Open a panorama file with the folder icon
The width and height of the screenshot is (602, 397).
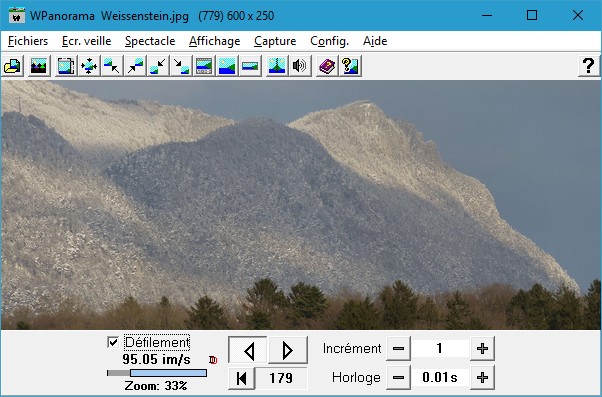pyautogui.click(x=13, y=66)
